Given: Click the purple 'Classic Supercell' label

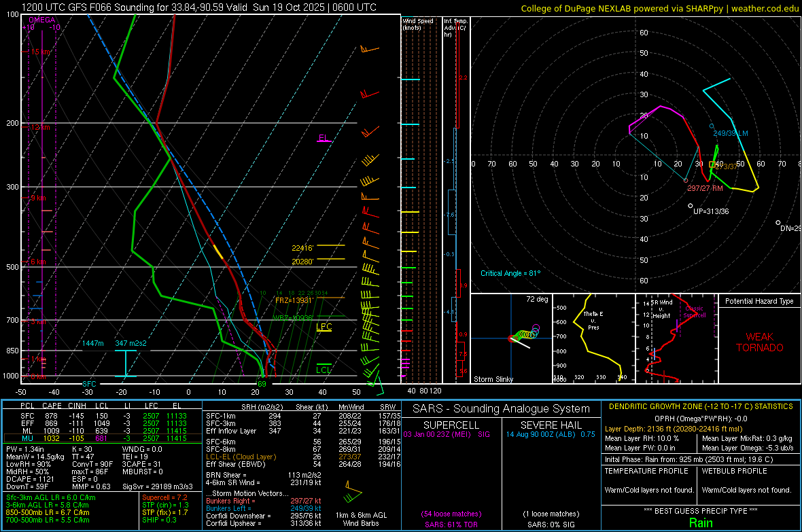Looking at the screenshot, I should [x=695, y=312].
